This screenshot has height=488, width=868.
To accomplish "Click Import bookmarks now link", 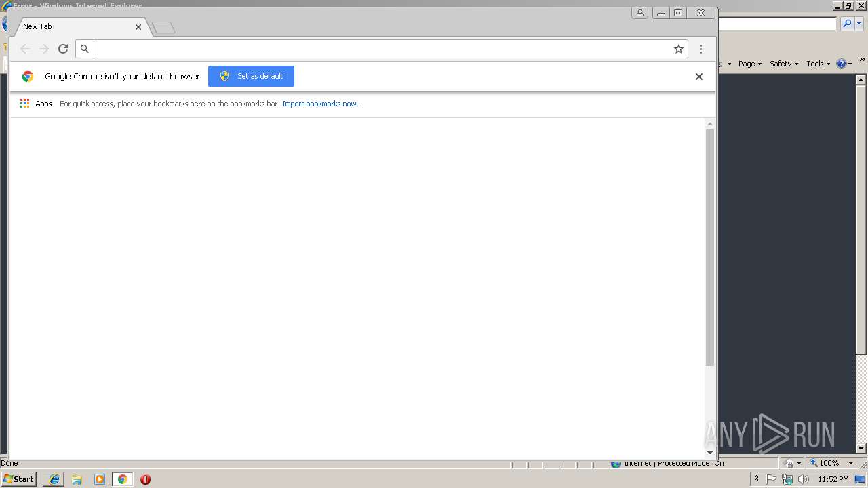I will (x=322, y=104).
